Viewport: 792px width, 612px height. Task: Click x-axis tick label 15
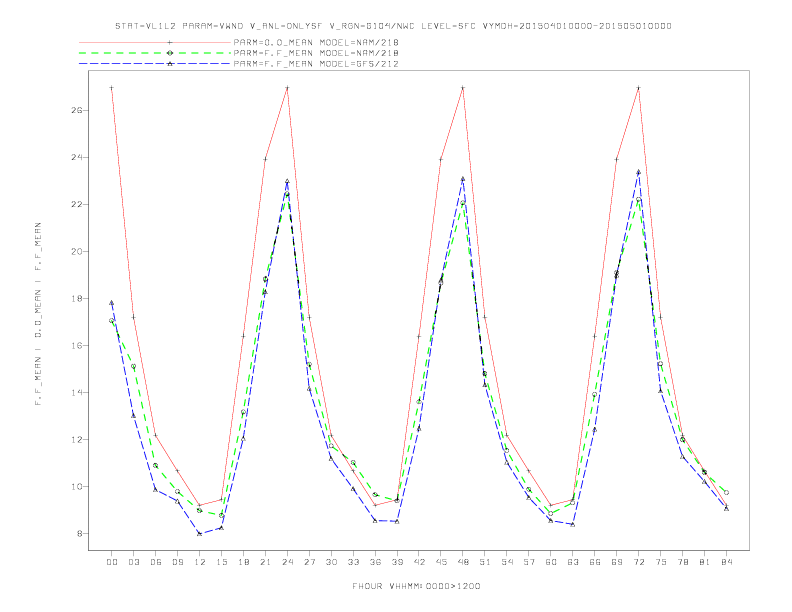[x=221, y=562]
